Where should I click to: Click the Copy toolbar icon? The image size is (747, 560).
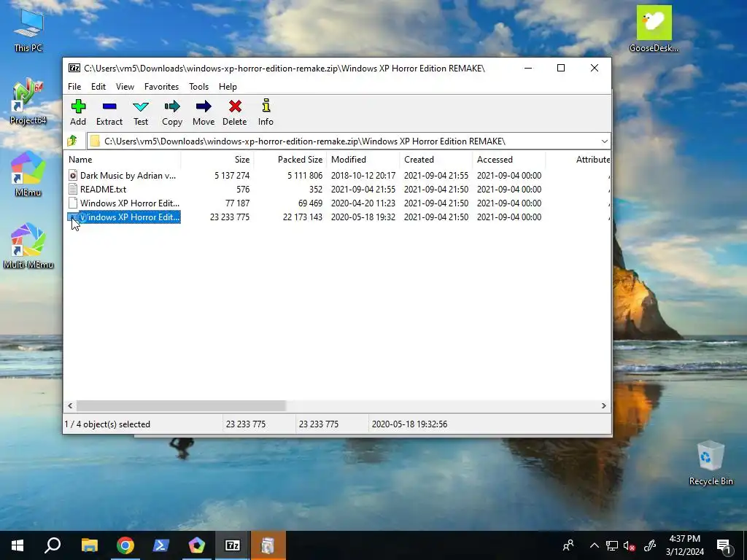click(172, 112)
